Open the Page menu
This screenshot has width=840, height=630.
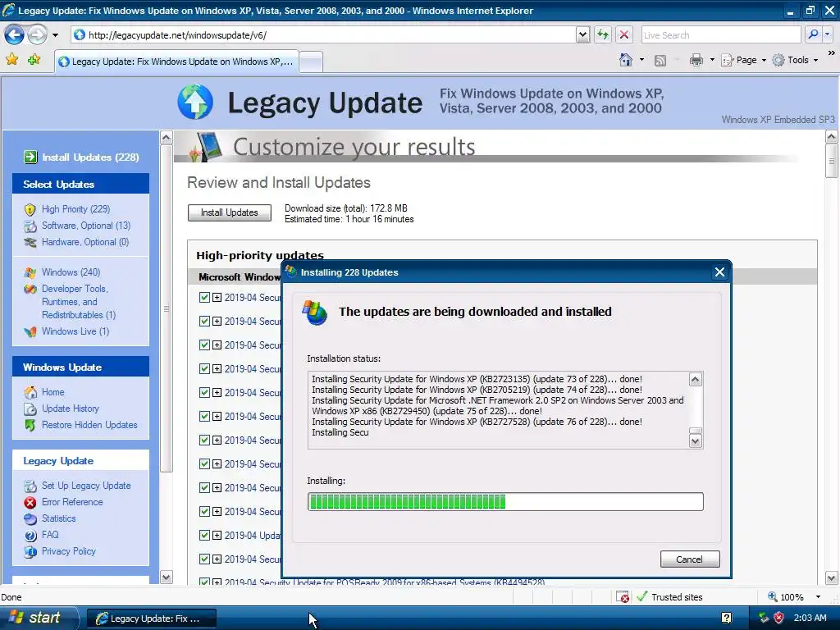click(x=744, y=60)
